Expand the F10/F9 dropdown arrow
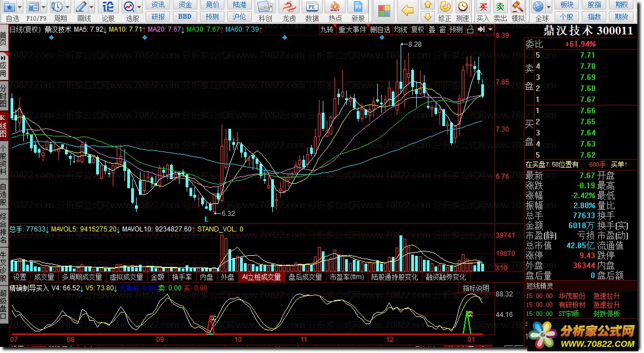Viewport: 644px width, 353px height. click(x=43, y=7)
